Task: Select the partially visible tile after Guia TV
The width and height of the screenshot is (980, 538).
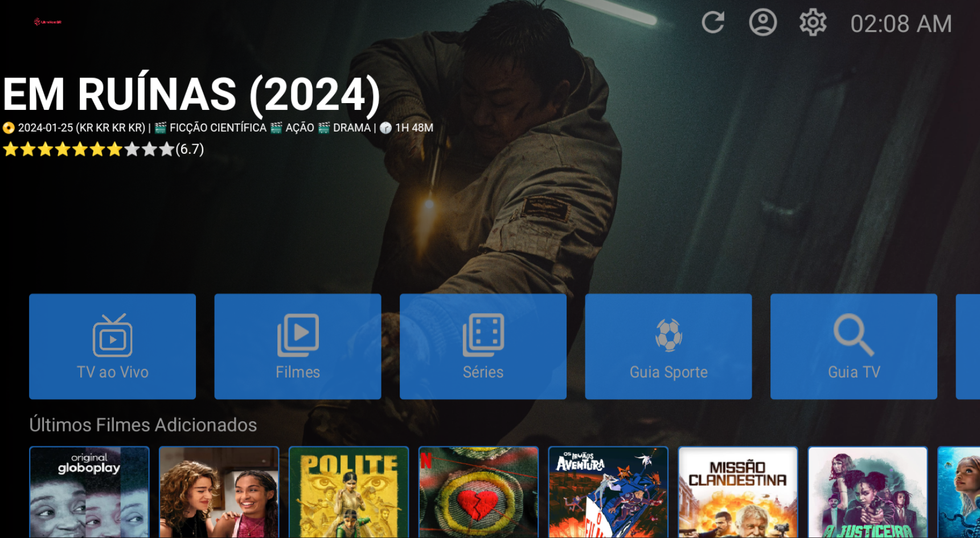Action: pos(968,346)
